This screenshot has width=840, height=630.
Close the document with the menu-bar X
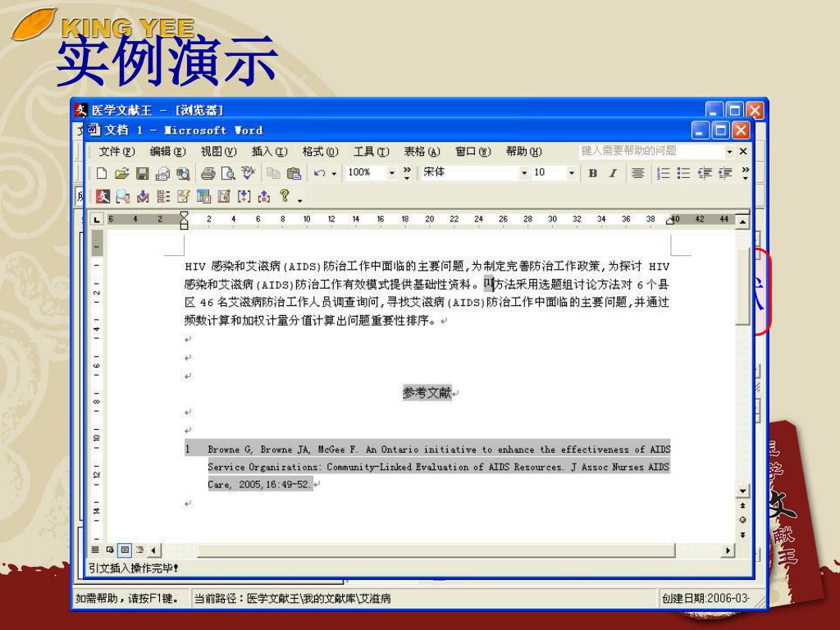[743, 152]
